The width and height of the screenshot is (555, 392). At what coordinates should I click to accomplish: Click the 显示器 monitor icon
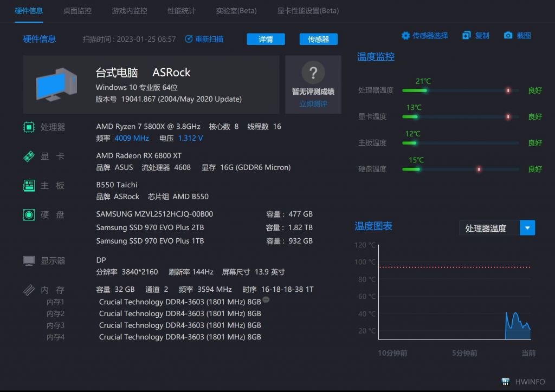tap(29, 261)
